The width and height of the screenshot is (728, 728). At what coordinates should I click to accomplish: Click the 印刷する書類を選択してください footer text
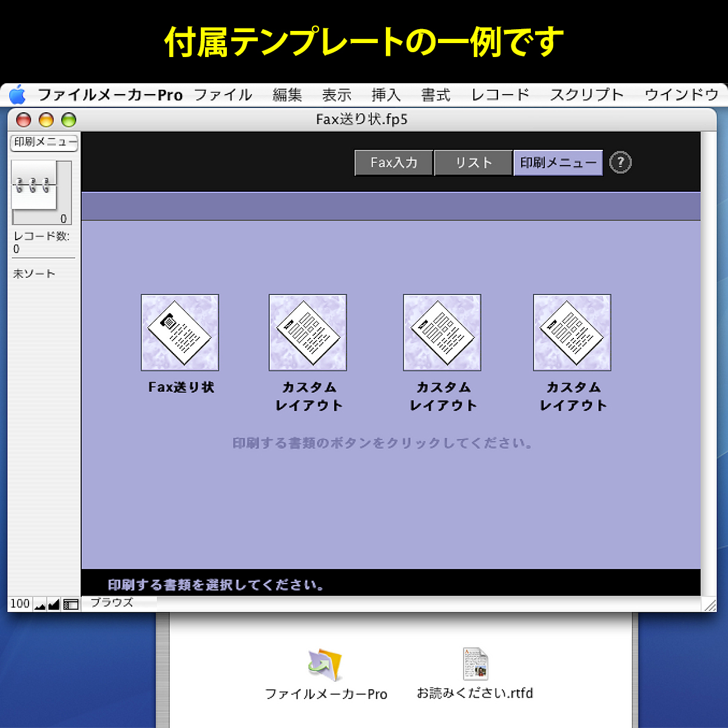pyautogui.click(x=216, y=585)
